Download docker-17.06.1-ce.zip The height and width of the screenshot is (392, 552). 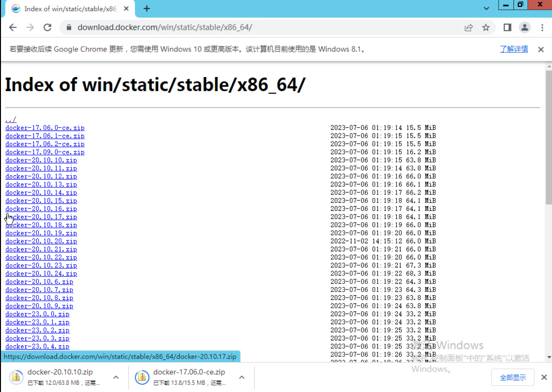coord(45,136)
